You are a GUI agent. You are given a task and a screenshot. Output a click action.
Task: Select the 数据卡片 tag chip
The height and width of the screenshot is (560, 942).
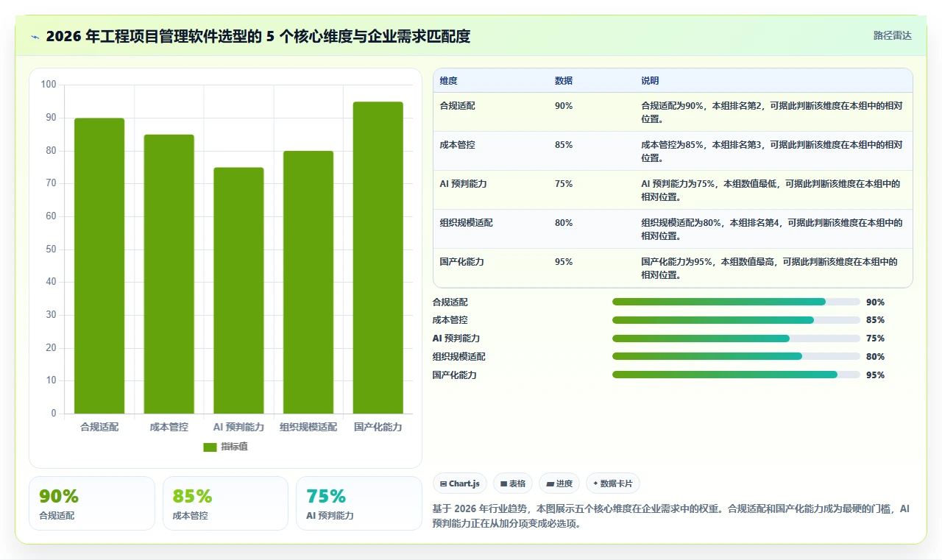[613, 483]
